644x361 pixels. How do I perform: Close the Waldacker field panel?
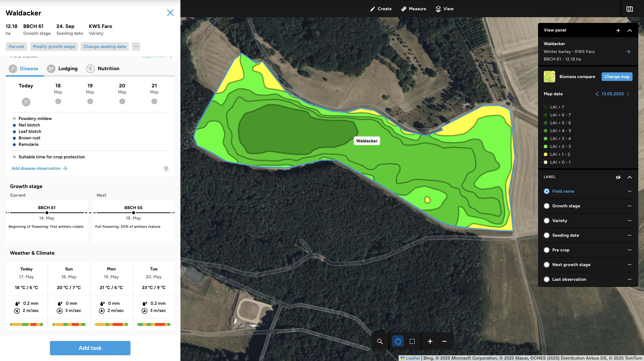coord(170,13)
